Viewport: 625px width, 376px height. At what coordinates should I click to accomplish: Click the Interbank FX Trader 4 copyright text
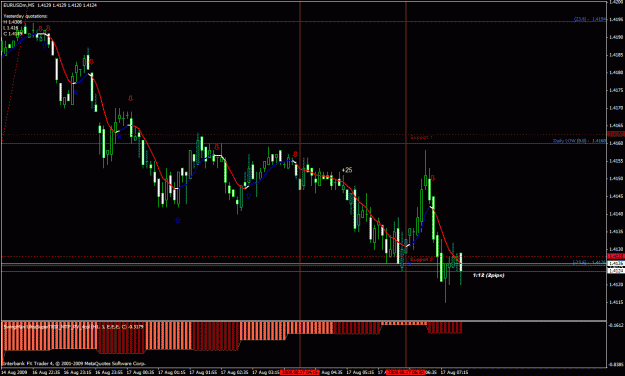pyautogui.click(x=74, y=363)
